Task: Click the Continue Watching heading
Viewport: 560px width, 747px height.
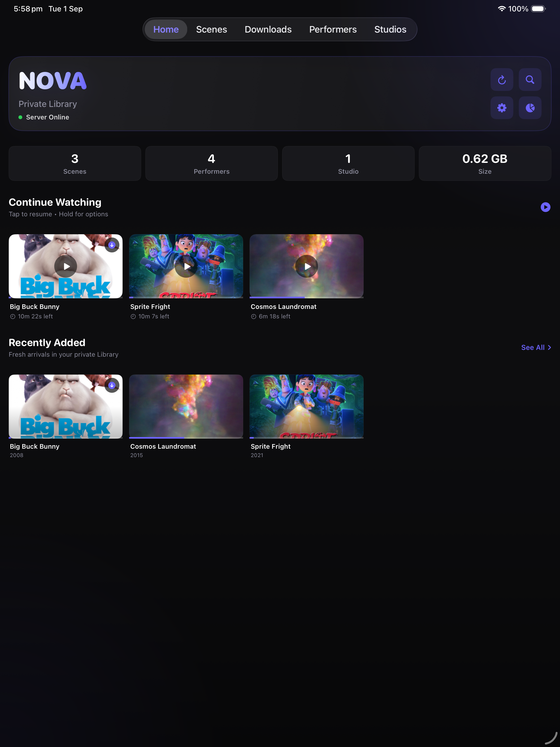Action: coord(55,202)
